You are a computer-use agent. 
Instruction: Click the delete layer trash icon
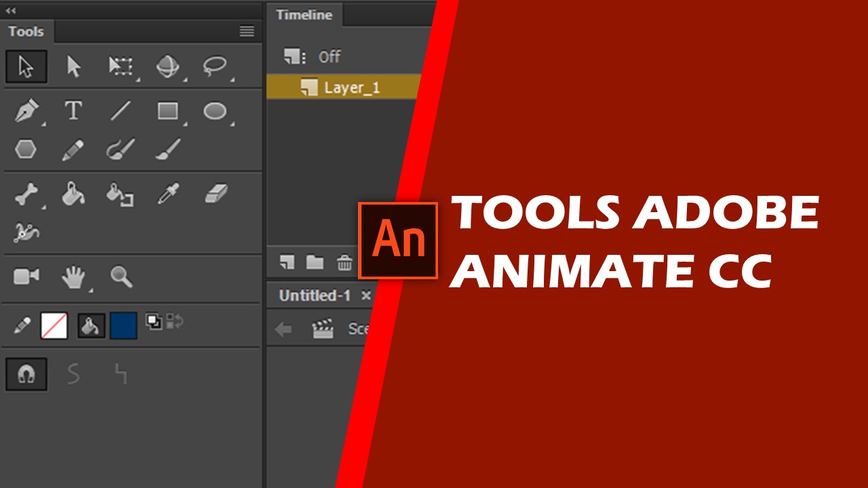[345, 263]
